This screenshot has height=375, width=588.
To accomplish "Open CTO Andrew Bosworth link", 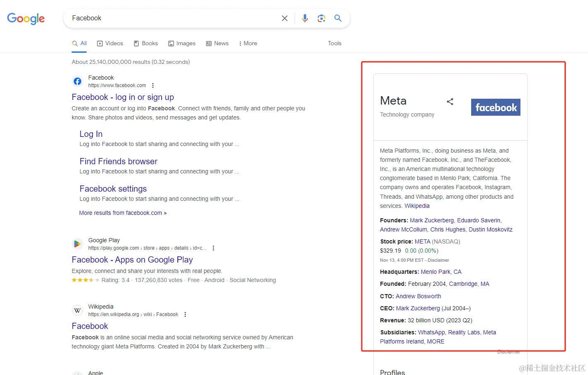I will [418, 296].
